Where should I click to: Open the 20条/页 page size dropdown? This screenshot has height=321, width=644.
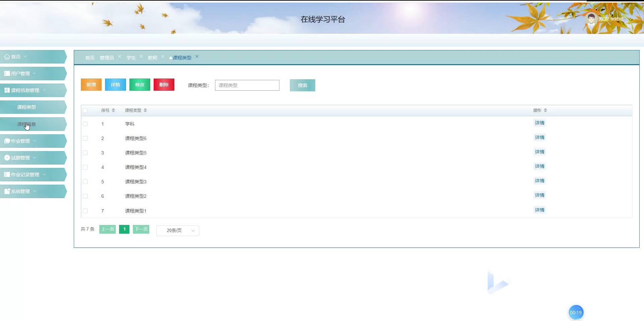(x=178, y=230)
